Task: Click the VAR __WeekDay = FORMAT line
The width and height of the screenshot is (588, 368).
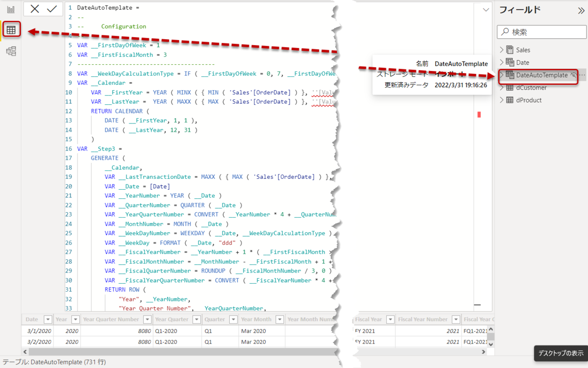Action: [173, 243]
